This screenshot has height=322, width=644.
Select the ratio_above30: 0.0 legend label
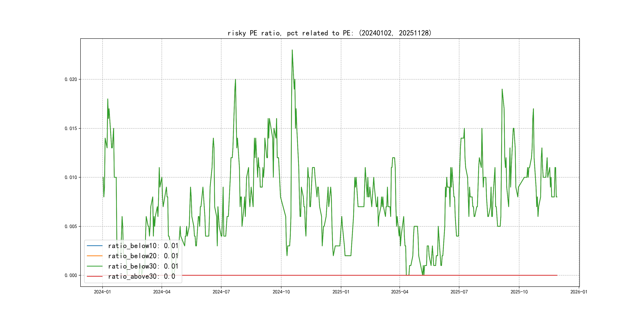pos(142,276)
